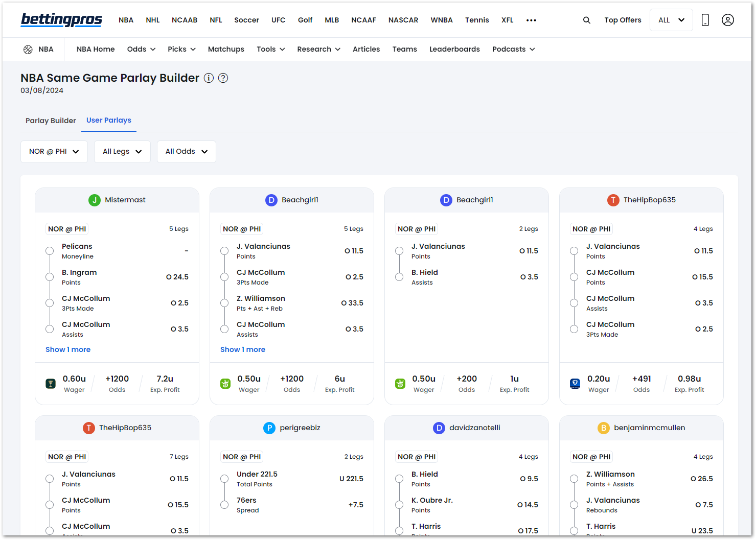
Task: Click perigreebiz's blue P avatar
Action: pos(269,428)
